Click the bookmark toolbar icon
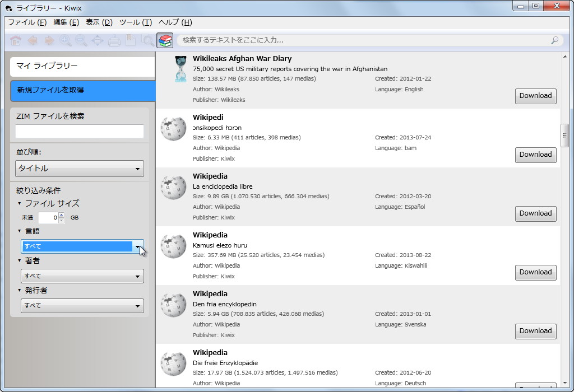This screenshot has height=392, width=574. (131, 40)
